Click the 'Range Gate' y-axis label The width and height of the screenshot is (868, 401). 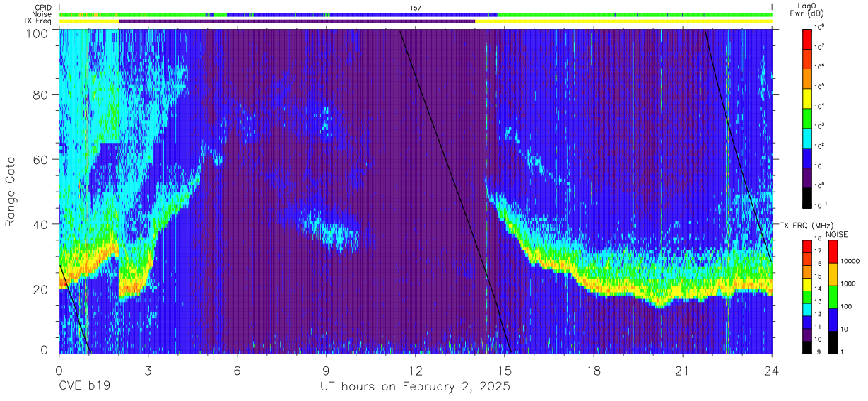11,192
